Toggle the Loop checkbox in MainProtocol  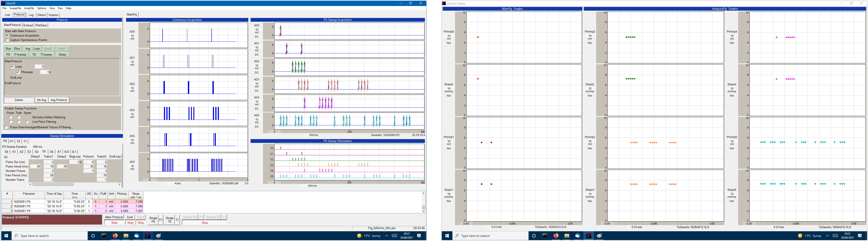[x=12, y=66]
